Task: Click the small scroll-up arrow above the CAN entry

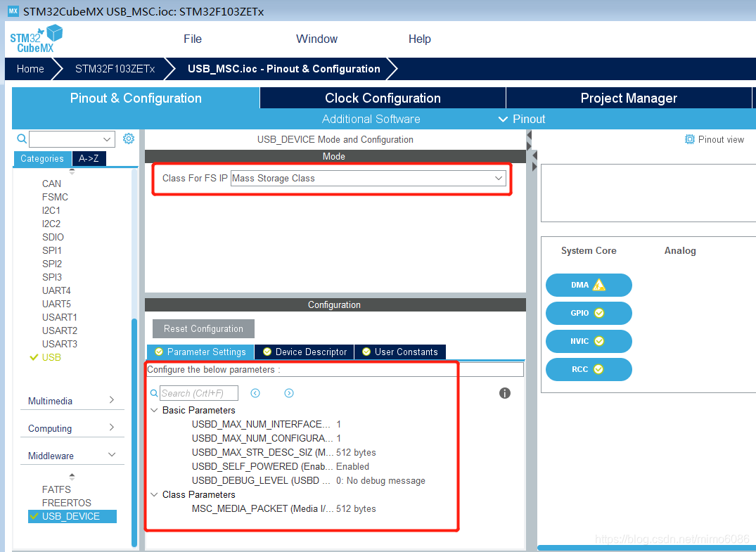Action: [x=72, y=171]
